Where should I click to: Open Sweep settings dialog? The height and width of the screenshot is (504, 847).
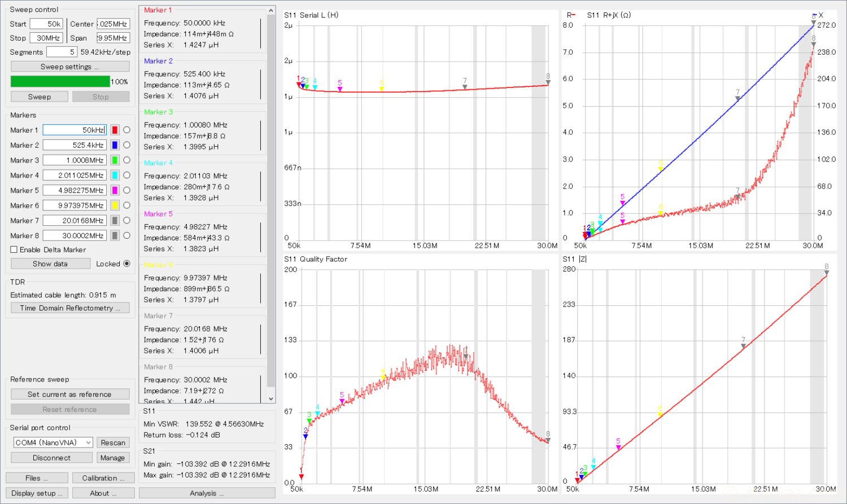(70, 67)
